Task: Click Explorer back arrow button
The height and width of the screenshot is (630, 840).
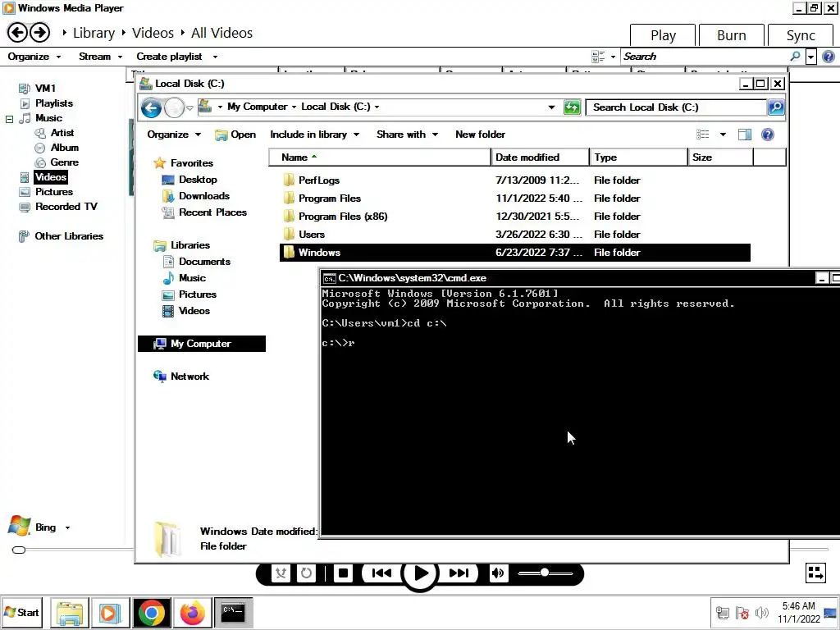Action: (152, 108)
